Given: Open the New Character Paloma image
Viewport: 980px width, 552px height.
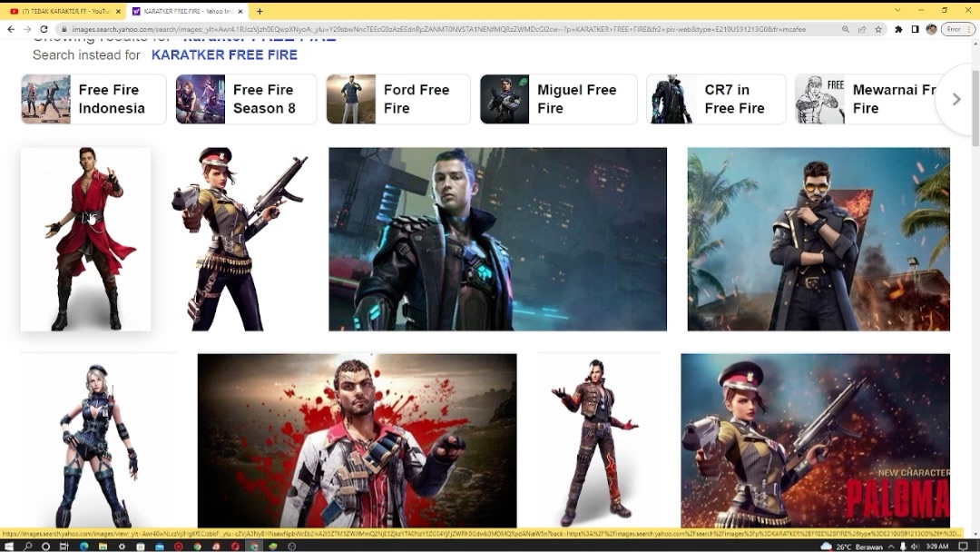Looking at the screenshot, I should (816, 440).
